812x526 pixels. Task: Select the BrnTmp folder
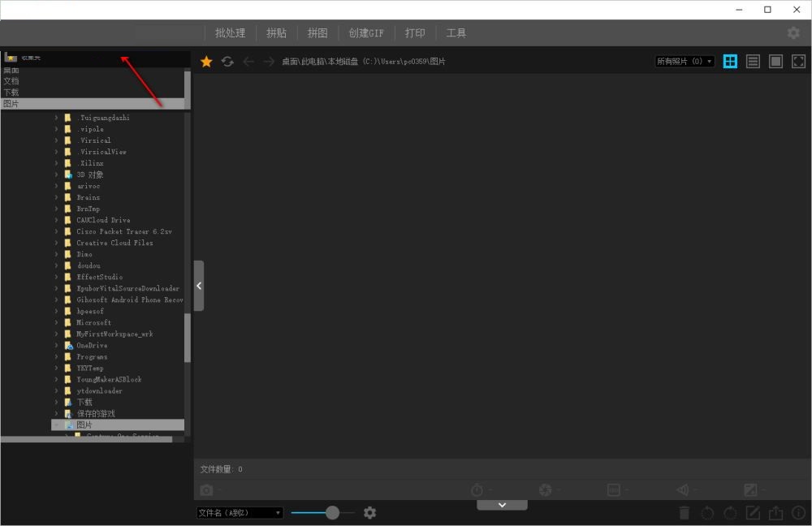pyautogui.click(x=89, y=209)
